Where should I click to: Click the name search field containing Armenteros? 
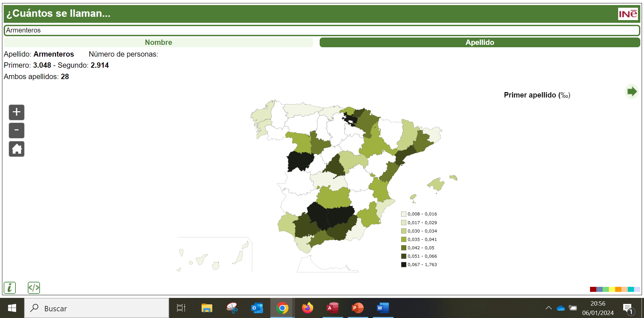322,30
